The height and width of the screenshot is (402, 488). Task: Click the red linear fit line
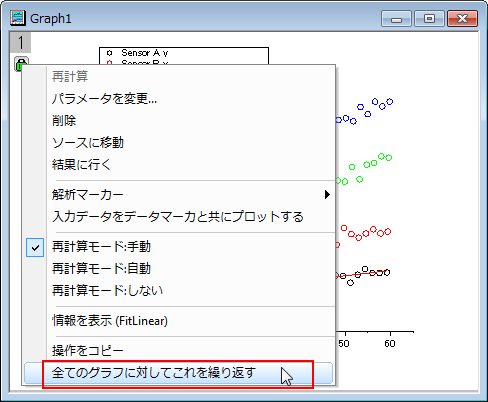(x=361, y=274)
